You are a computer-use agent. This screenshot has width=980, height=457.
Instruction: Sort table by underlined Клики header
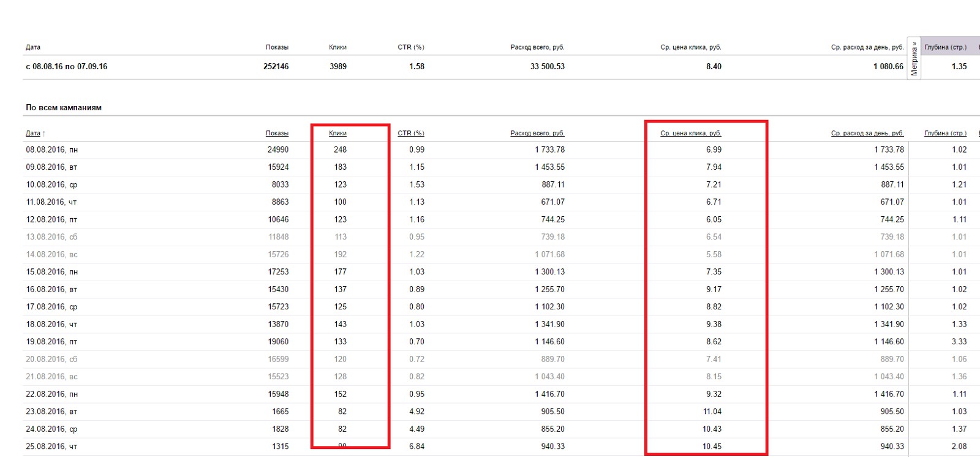tap(337, 133)
